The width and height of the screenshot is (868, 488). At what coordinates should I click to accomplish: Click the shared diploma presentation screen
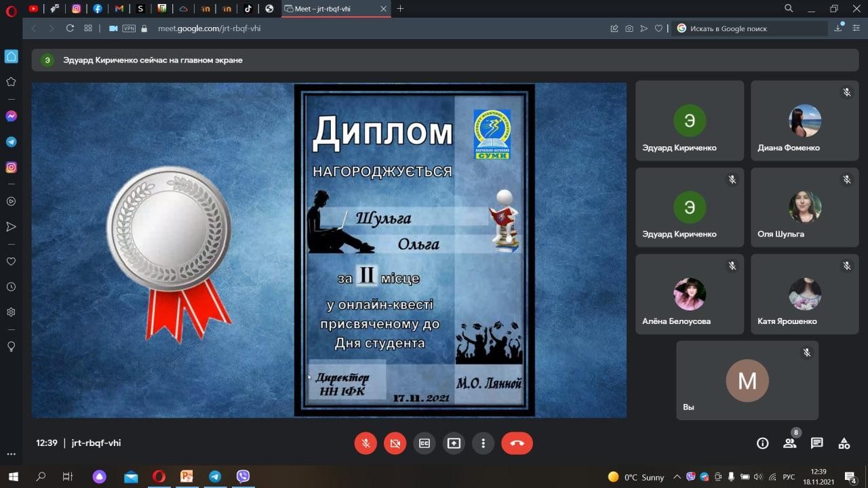point(329,250)
